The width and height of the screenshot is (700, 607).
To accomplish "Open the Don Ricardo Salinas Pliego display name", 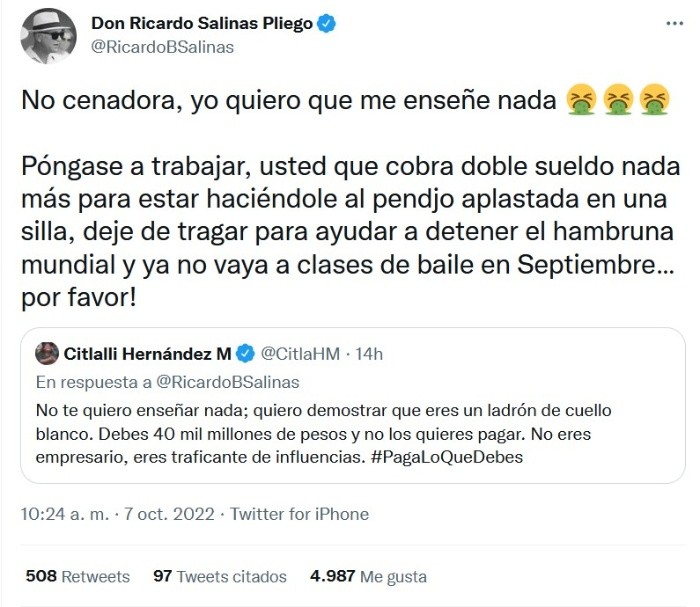I will click(203, 24).
